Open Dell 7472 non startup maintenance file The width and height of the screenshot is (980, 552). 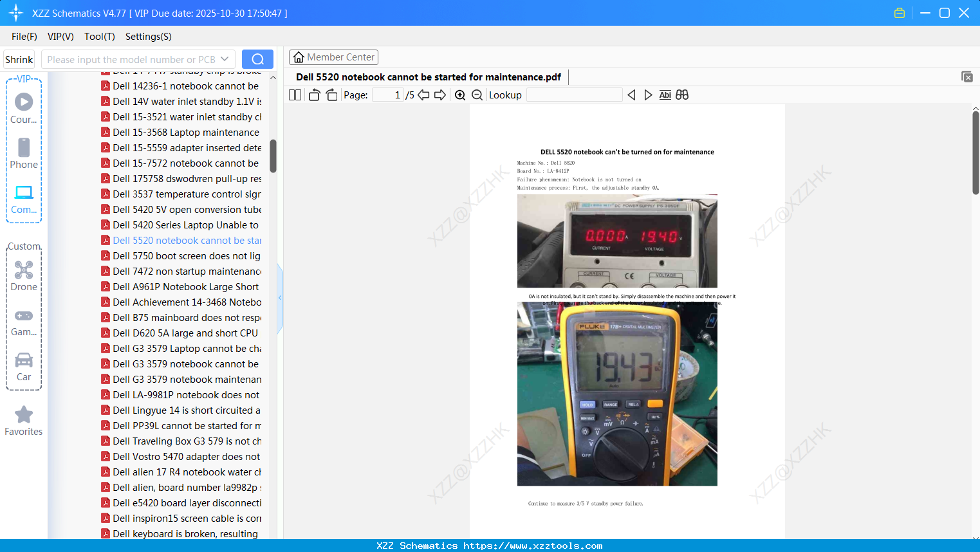(181, 271)
